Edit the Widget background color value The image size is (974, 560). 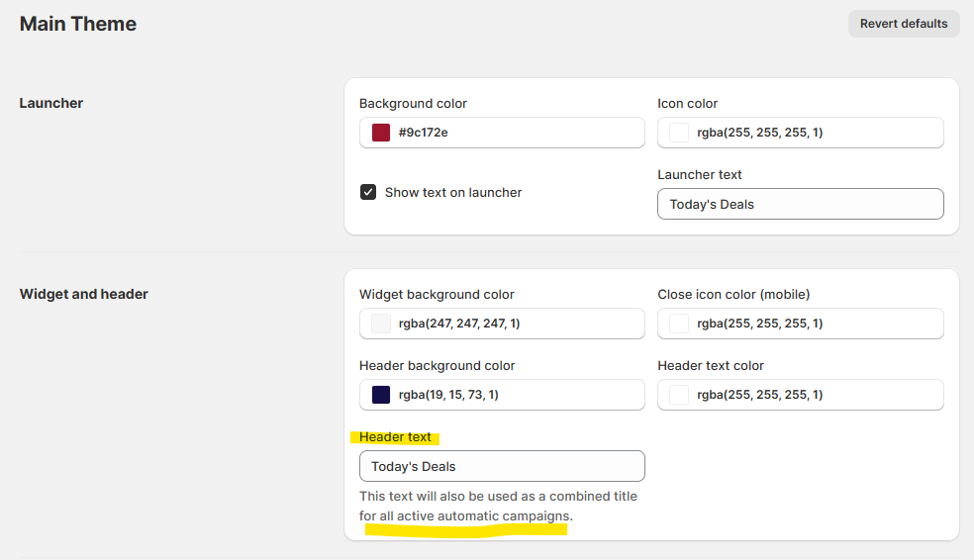[x=515, y=324]
